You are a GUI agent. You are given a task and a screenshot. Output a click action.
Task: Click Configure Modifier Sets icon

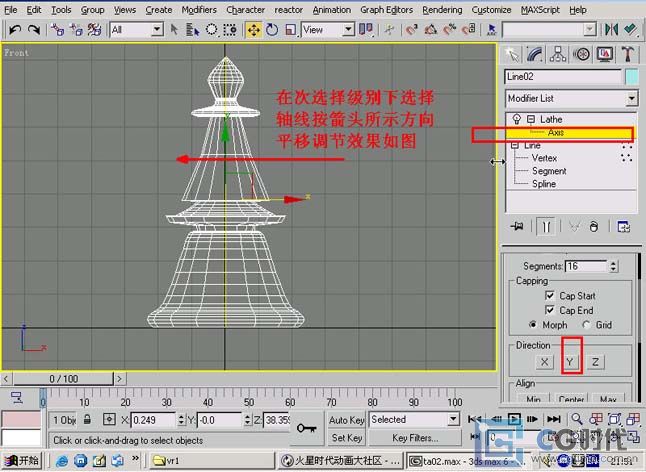coord(623,227)
